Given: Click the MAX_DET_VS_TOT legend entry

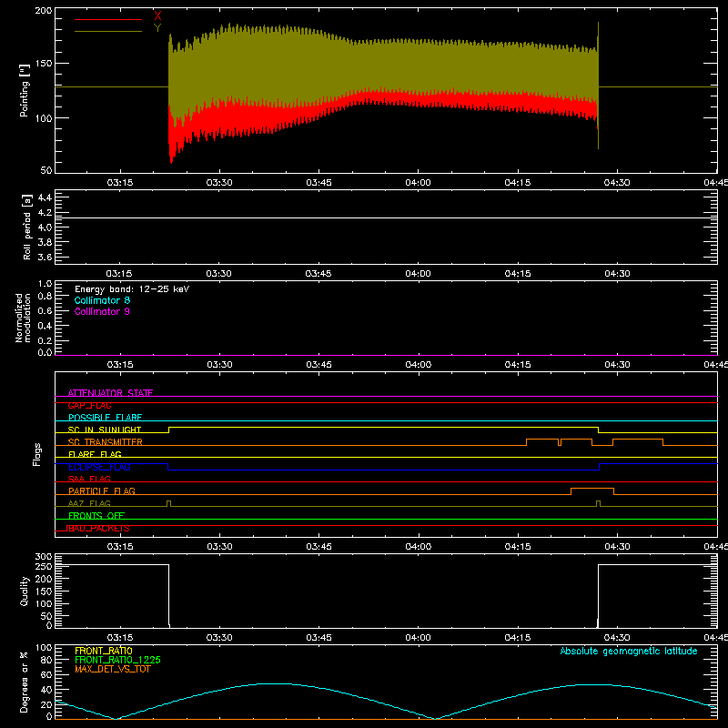Looking at the screenshot, I should [x=113, y=669].
